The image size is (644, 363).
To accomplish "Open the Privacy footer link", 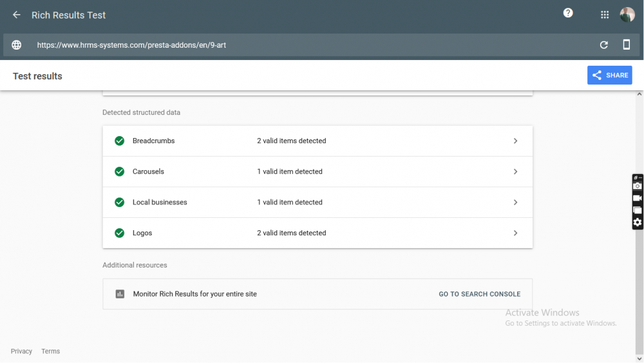I will click(21, 351).
